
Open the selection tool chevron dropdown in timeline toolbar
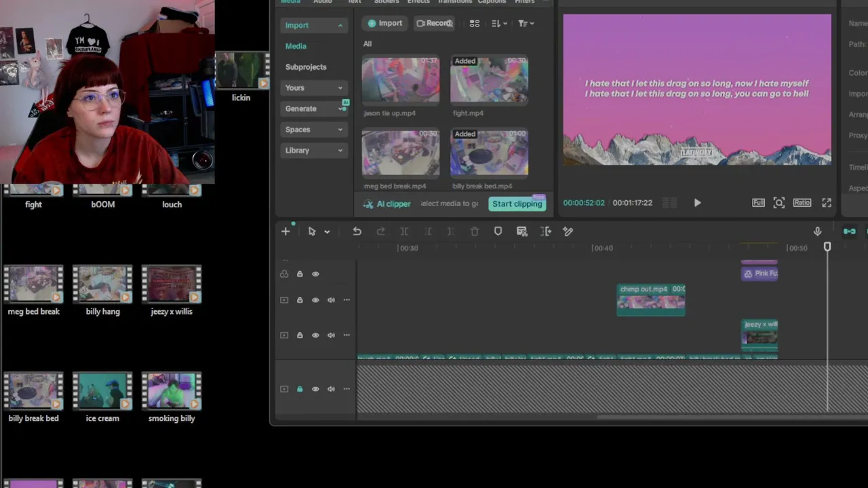pos(327,232)
